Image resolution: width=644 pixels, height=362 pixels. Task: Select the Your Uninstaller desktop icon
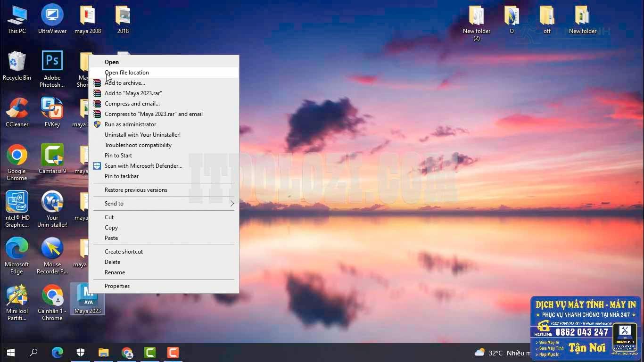(x=52, y=208)
